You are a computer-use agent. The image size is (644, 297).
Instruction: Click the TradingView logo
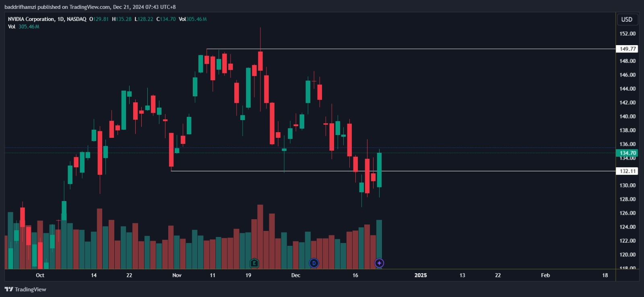(25, 289)
